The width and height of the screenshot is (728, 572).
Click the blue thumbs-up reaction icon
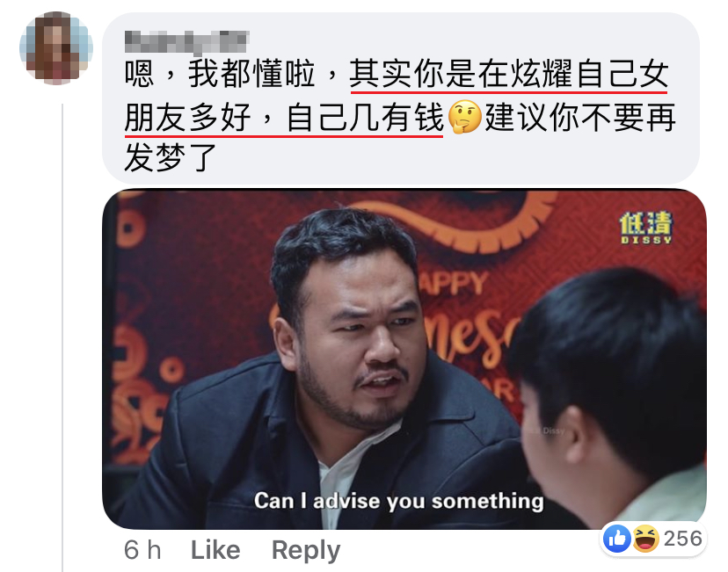[616, 539]
